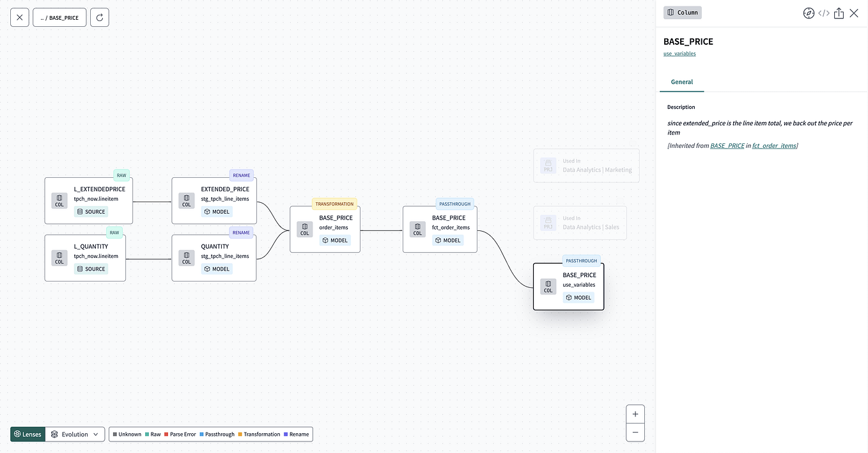
Task: Click the PASSTHROUGH tag on use_variables node
Action: (581, 261)
